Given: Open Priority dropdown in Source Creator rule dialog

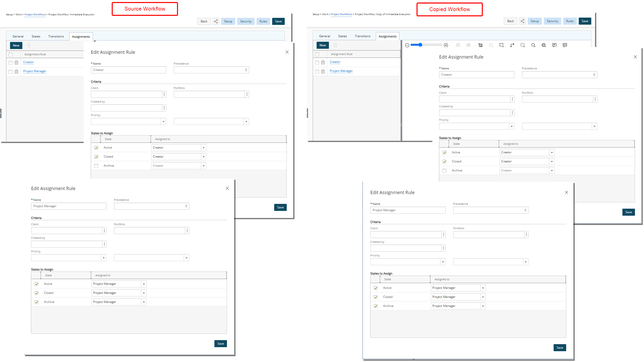Looking at the screenshot, I should point(163,122).
